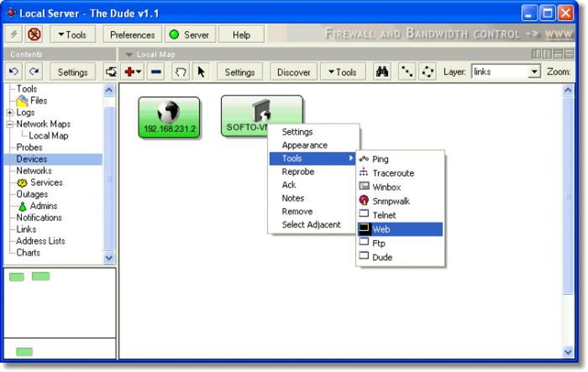Expand the Logs tree node

coord(10,112)
